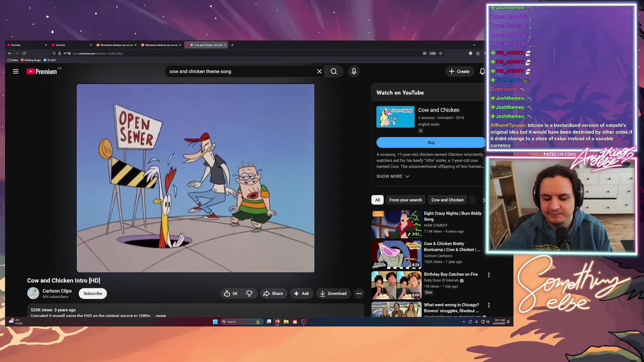Open the weather widget on the taskbar

tap(16, 322)
